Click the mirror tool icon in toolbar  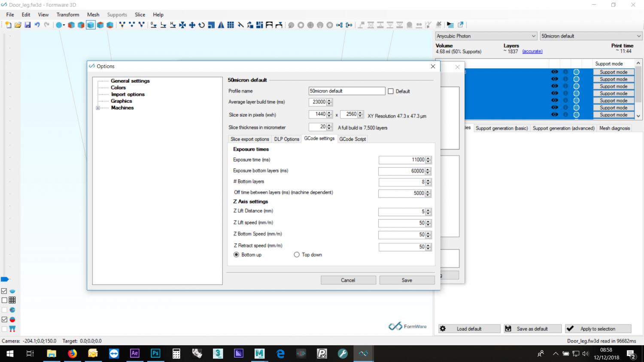221,25
